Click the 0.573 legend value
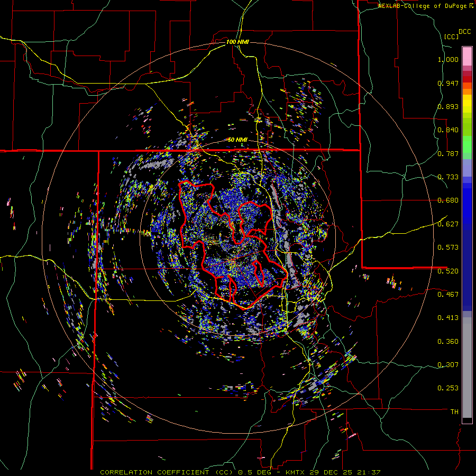 (x=448, y=248)
